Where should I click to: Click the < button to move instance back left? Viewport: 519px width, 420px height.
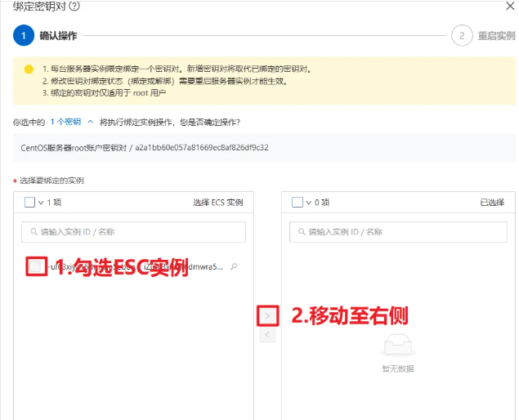(267, 335)
